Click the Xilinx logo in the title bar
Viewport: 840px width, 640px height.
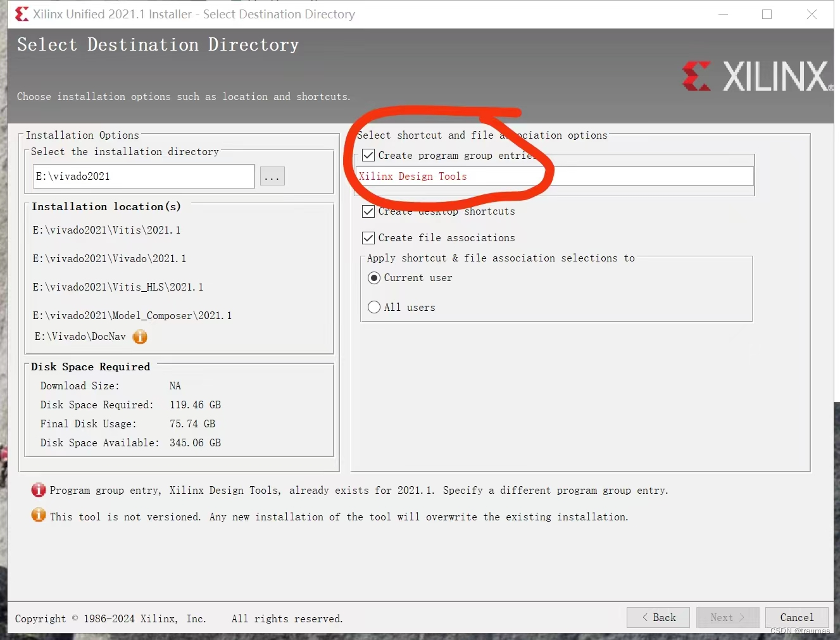pyautogui.click(x=21, y=13)
